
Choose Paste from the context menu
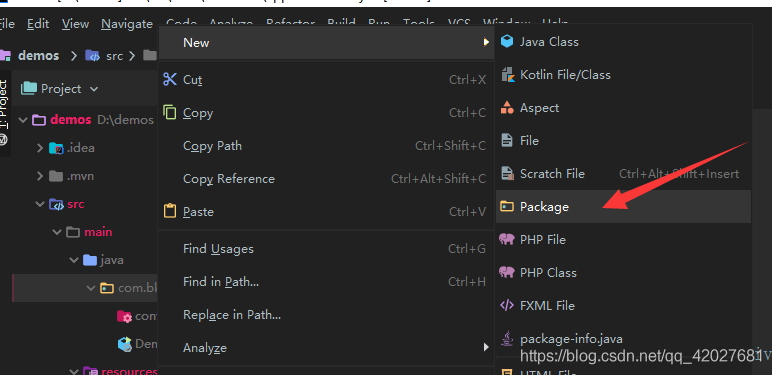pos(326,212)
